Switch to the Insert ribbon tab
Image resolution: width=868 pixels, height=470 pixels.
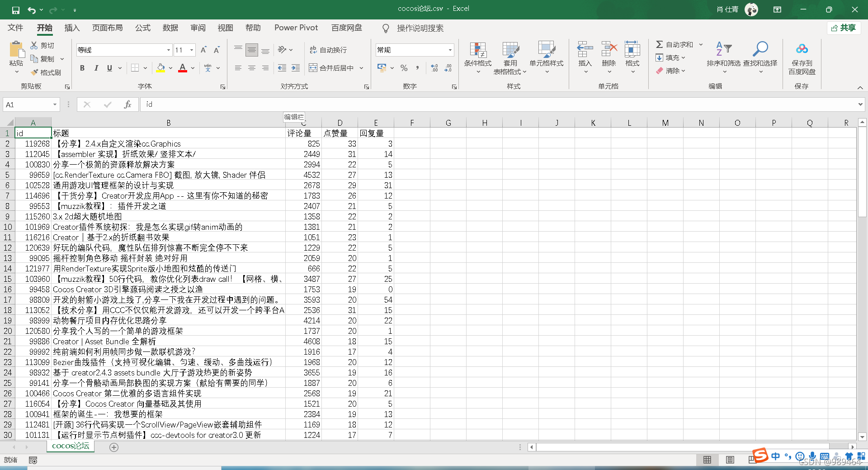point(72,28)
